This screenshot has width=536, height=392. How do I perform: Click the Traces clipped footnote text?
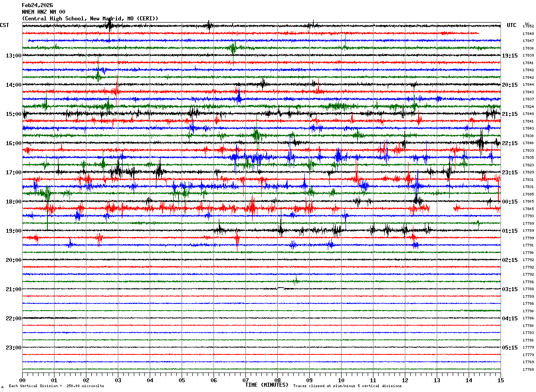[347, 386]
